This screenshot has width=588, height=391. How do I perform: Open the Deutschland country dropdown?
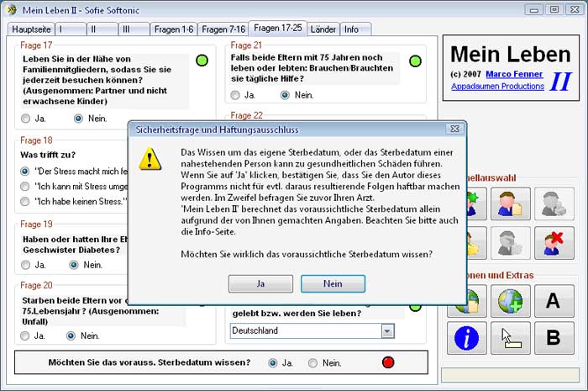(388, 331)
